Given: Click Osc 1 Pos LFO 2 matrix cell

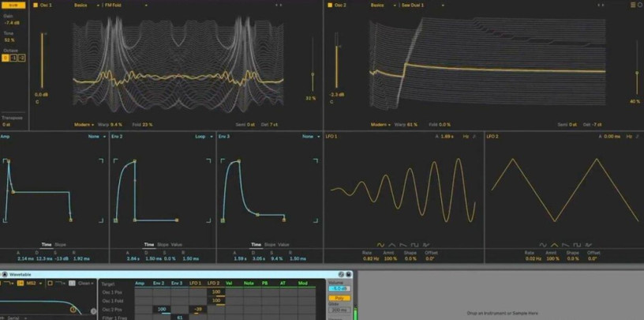Looking at the screenshot, I should pos(215,292).
